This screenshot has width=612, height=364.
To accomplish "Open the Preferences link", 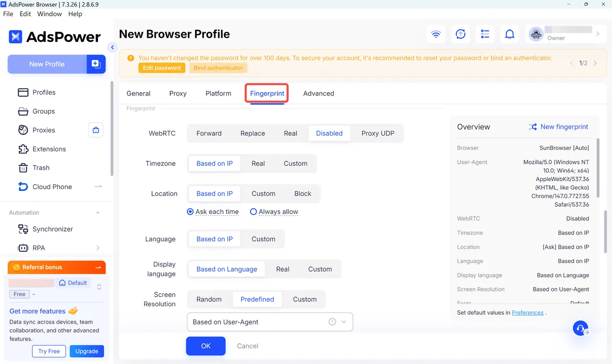I will [x=527, y=312].
